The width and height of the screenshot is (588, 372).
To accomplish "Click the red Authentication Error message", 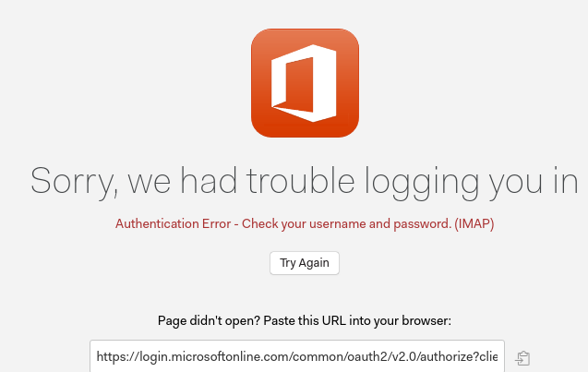I will tap(305, 223).
